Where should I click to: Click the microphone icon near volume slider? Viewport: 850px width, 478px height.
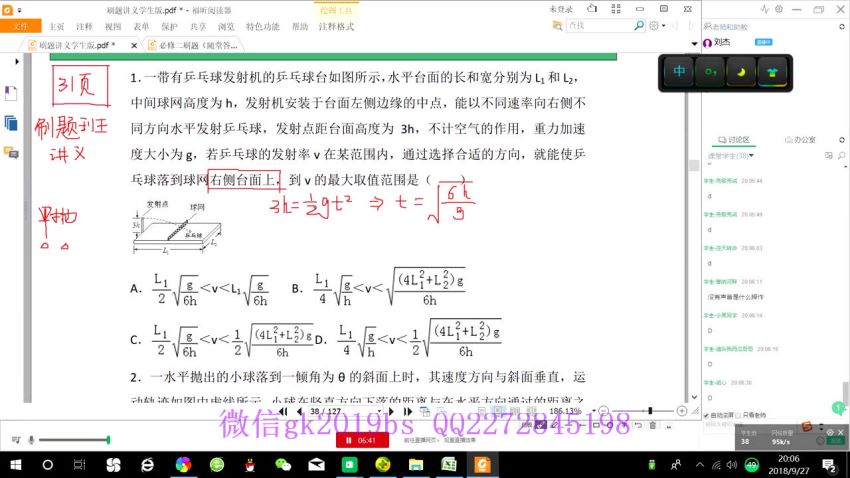[x=31, y=440]
